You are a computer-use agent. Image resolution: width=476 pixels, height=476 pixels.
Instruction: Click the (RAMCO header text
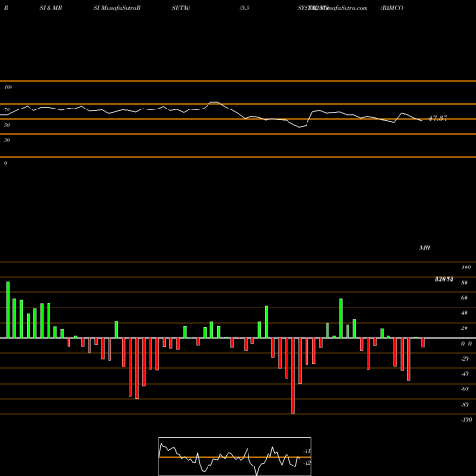(x=392, y=8)
